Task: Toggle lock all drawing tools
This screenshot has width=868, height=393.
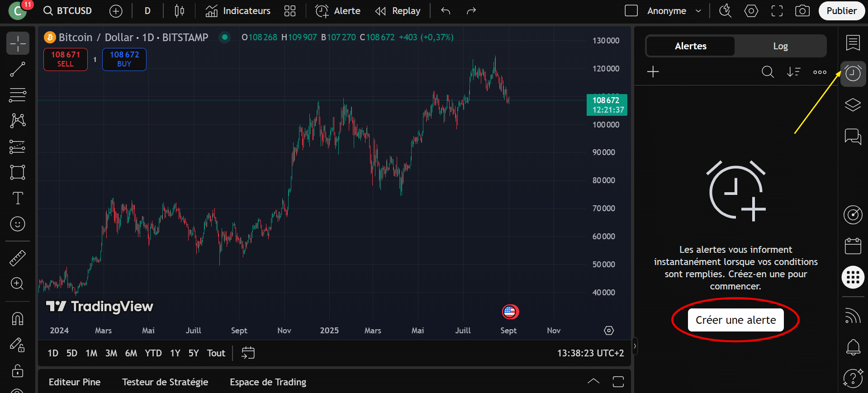Action: [18, 371]
